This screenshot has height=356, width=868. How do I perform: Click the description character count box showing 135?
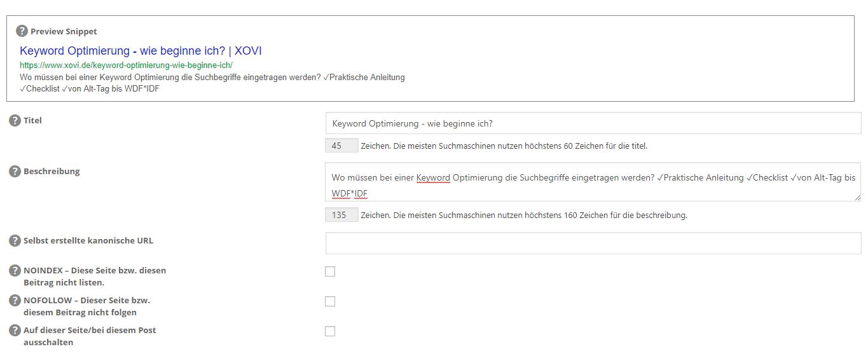(341, 215)
